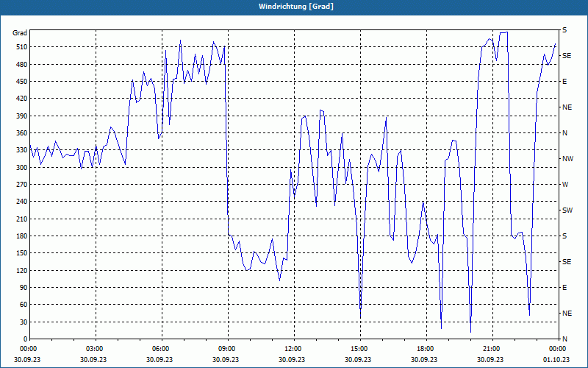
Task: Select the 480 y-axis value
Action: pos(21,65)
